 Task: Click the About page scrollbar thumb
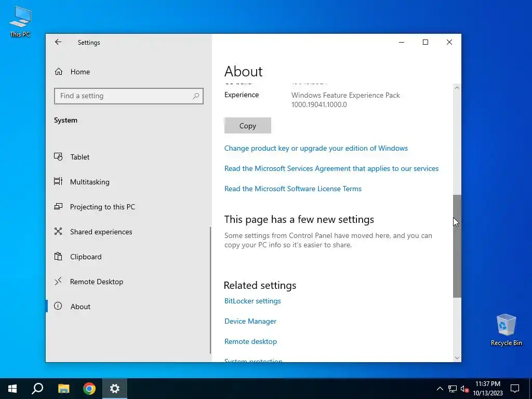(x=457, y=246)
